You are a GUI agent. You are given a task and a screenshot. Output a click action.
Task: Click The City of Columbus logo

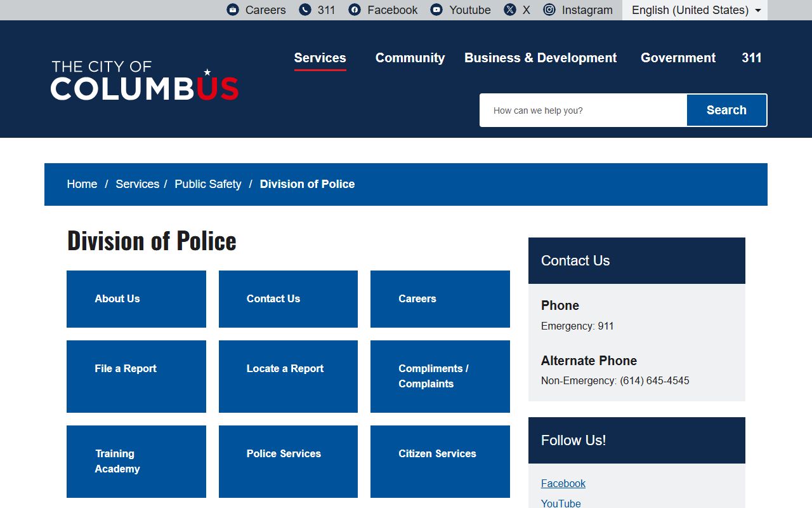(x=145, y=81)
